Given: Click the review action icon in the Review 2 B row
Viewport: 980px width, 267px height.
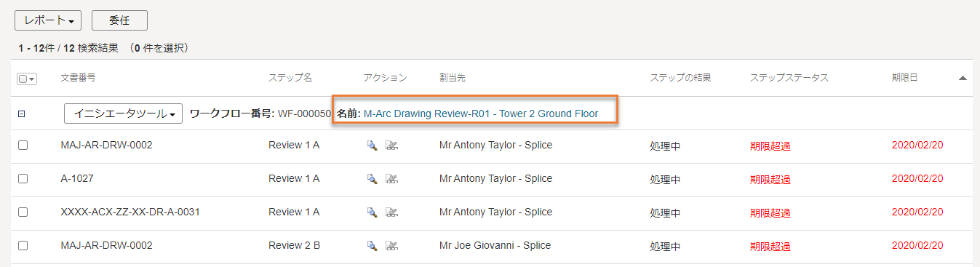Looking at the screenshot, I should [391, 246].
